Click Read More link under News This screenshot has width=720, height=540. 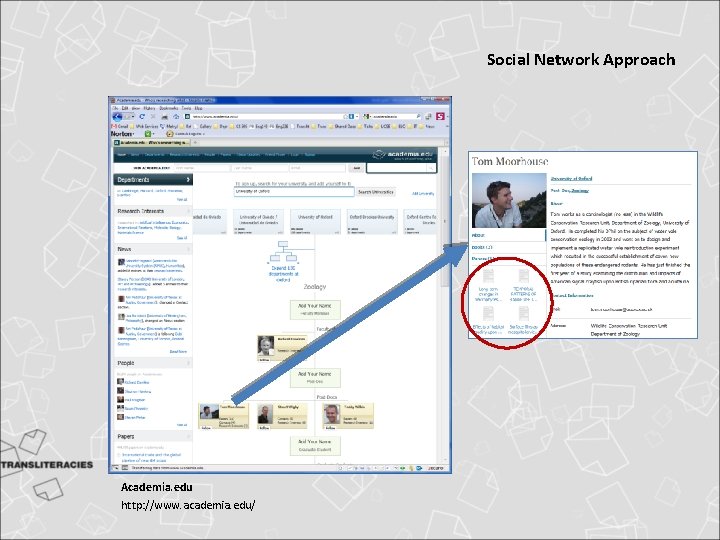[x=178, y=351]
